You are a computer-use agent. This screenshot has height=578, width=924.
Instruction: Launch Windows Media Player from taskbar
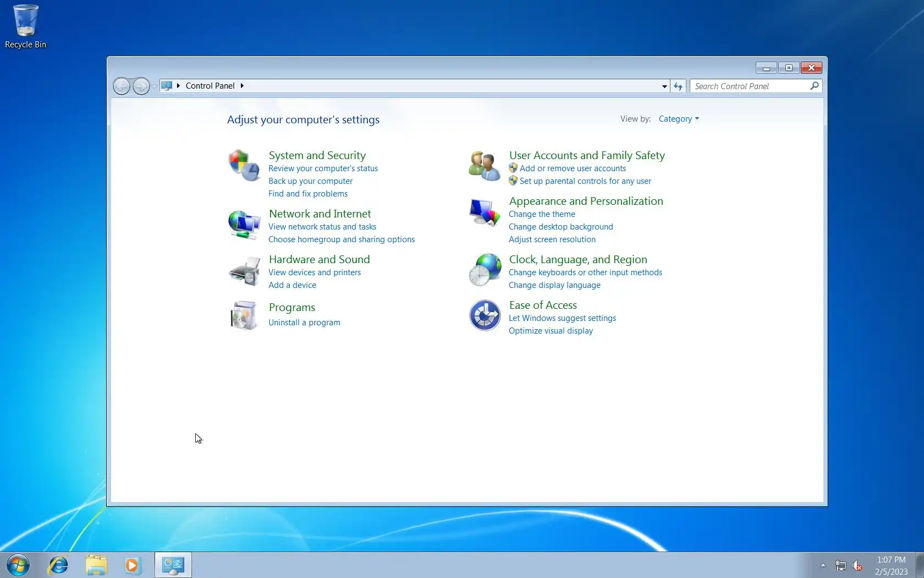133,565
